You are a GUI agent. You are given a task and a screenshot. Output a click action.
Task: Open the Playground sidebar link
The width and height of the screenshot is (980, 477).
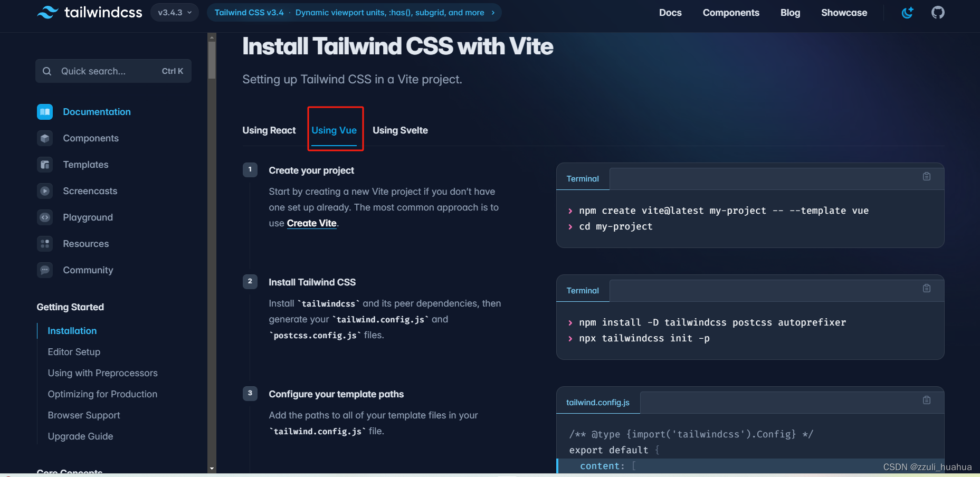pyautogui.click(x=88, y=217)
